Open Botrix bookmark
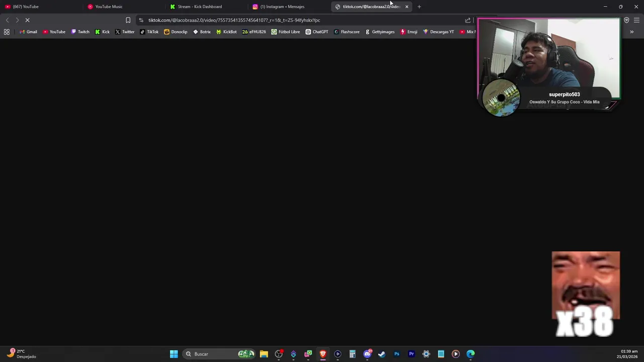 (x=202, y=32)
